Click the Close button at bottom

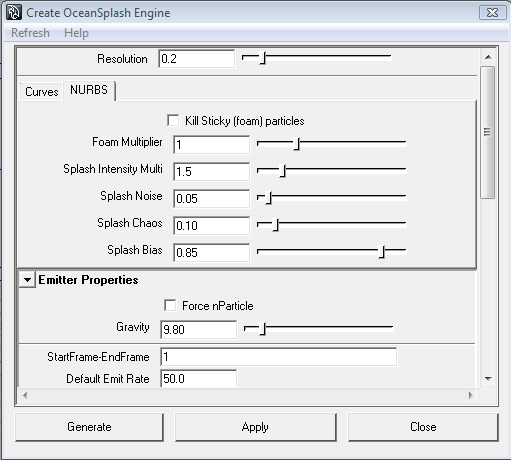[423, 427]
